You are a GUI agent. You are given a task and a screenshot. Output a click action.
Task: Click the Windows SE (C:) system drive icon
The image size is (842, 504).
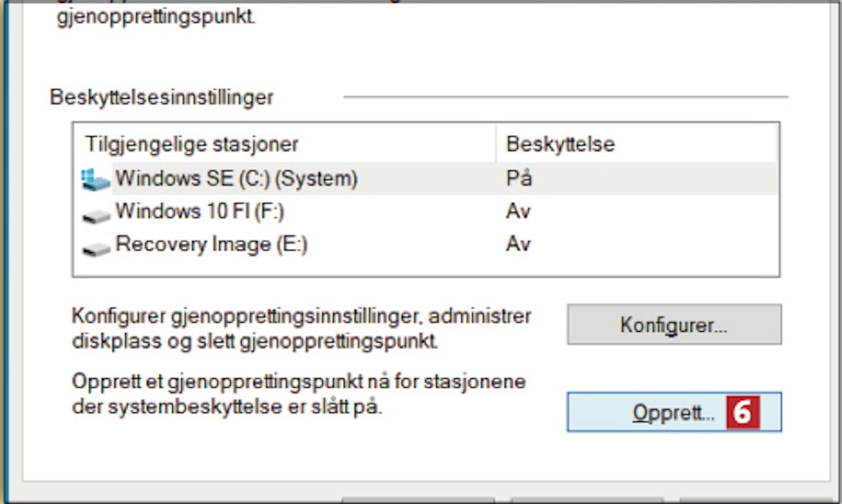click(95, 180)
